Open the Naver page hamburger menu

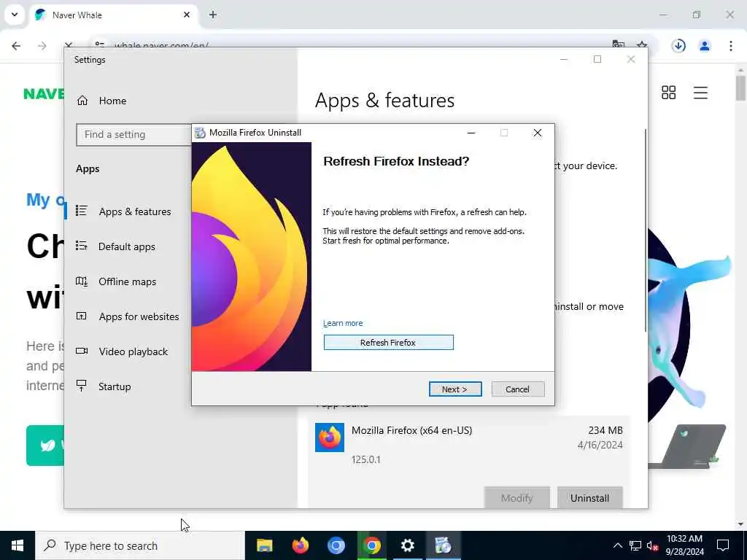(700, 93)
